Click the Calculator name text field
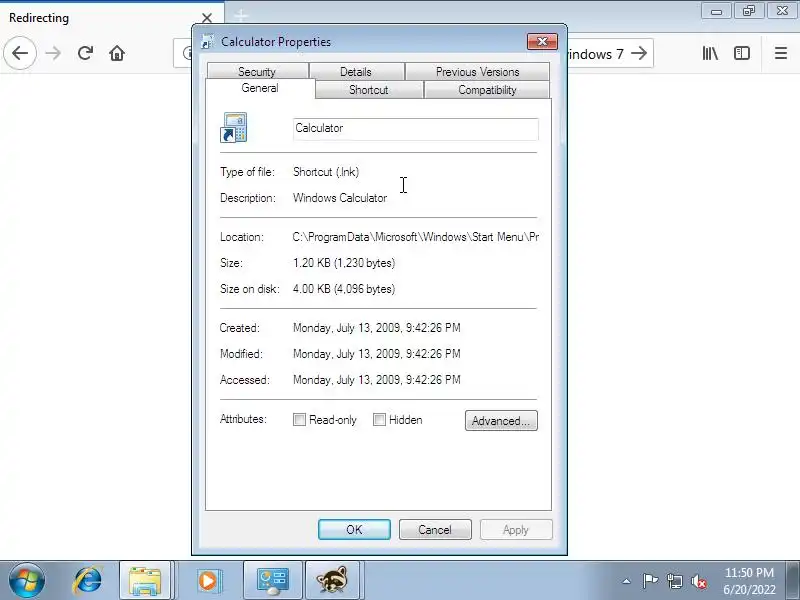 [x=416, y=129]
